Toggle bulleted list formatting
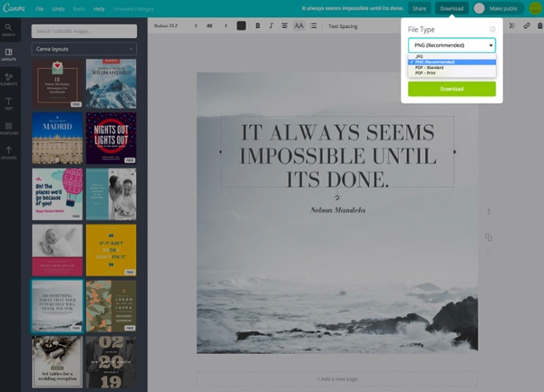The width and height of the screenshot is (544, 392). 314,26
